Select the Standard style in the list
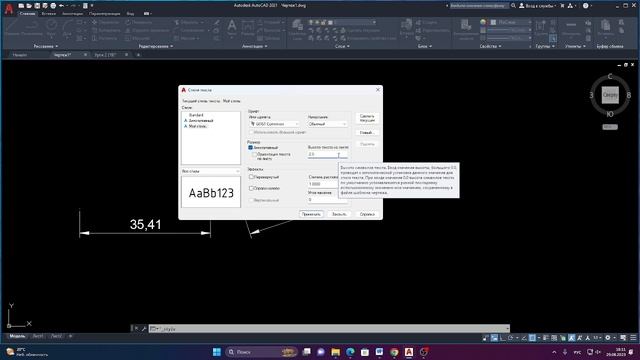The image size is (640, 360). point(196,115)
